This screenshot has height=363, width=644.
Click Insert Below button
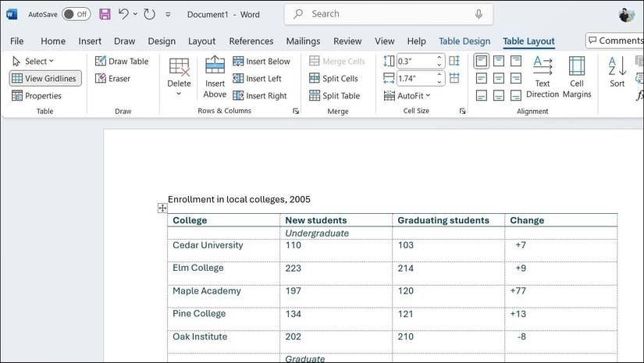click(x=262, y=61)
